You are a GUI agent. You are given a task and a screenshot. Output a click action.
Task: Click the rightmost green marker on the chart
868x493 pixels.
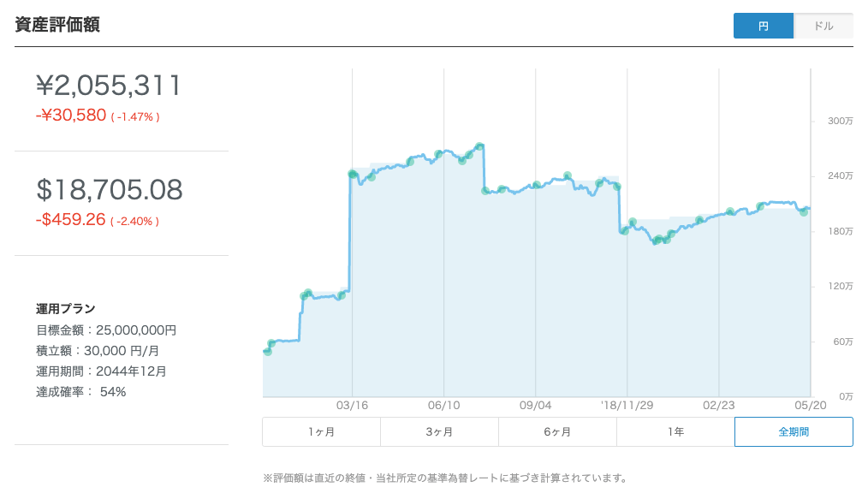(804, 212)
